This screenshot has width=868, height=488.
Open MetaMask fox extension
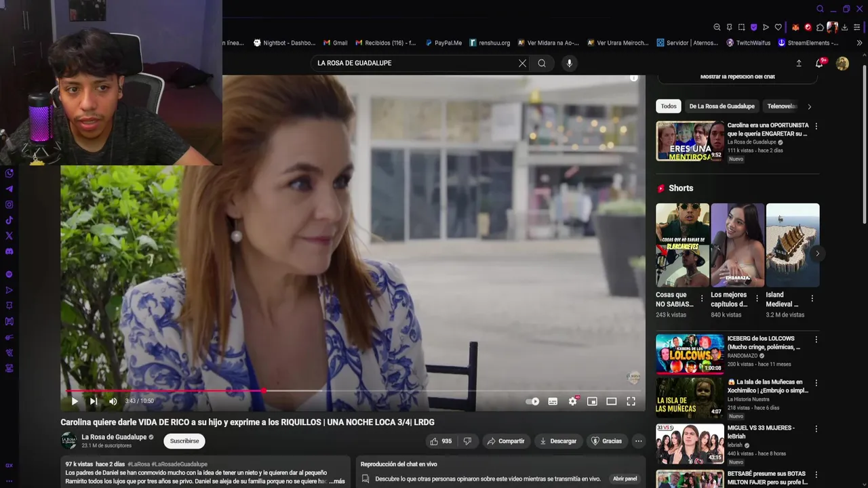[x=795, y=27]
